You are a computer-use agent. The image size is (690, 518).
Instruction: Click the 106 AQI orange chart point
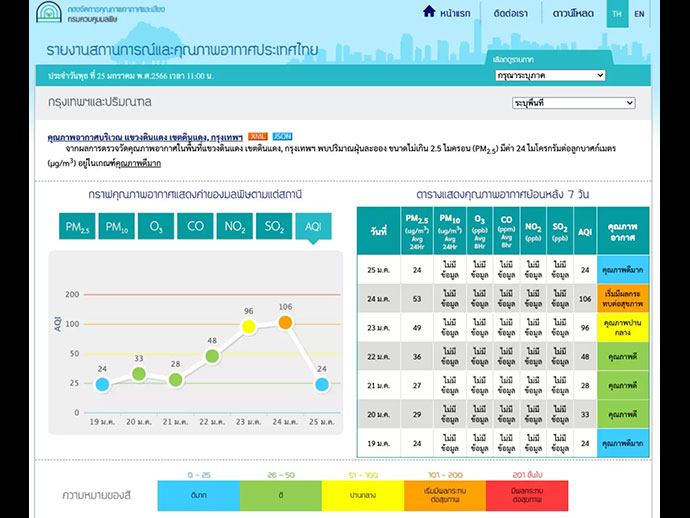(x=285, y=322)
